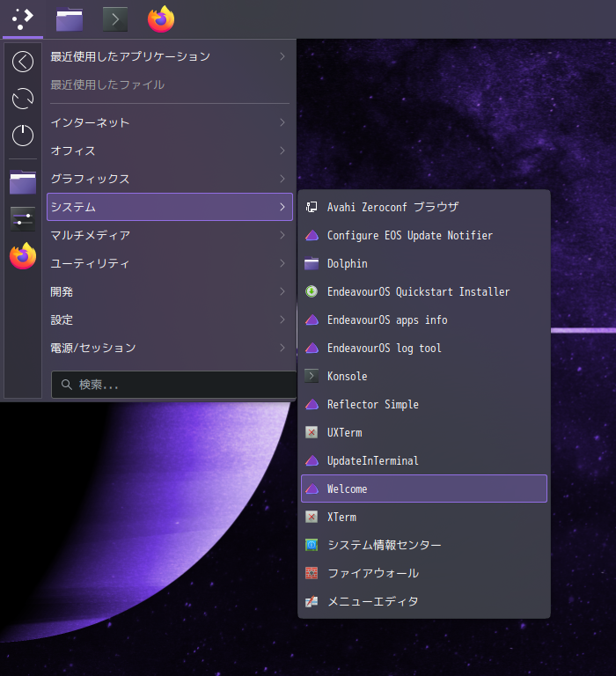This screenshot has height=676, width=616.
Task: Open the 開発 menu category
Action: coord(170,291)
